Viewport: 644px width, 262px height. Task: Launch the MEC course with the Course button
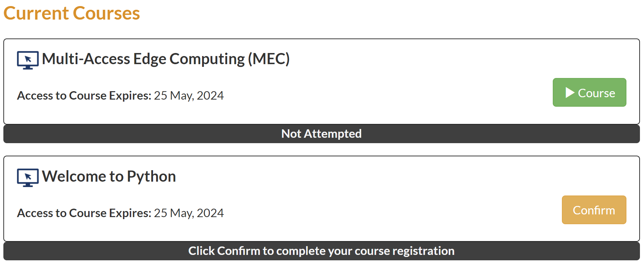click(x=589, y=93)
